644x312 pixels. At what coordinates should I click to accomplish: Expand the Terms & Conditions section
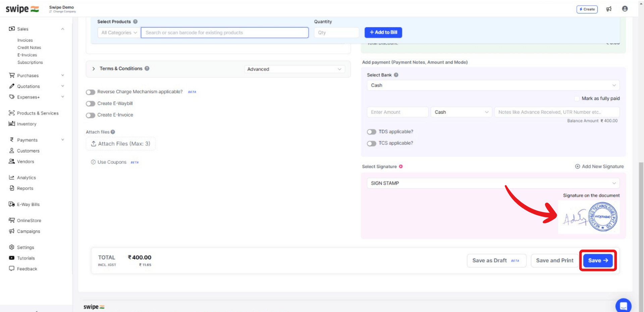[x=94, y=69]
